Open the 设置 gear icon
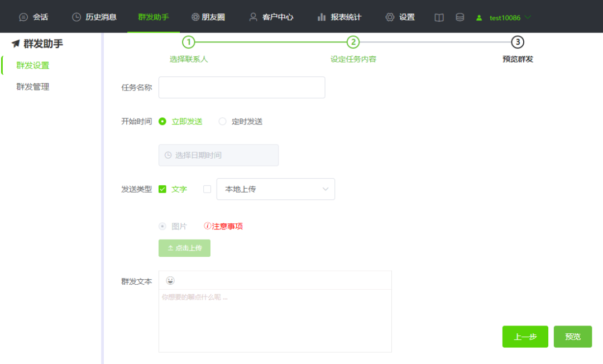Image resolution: width=603 pixels, height=364 pixels. pos(389,17)
